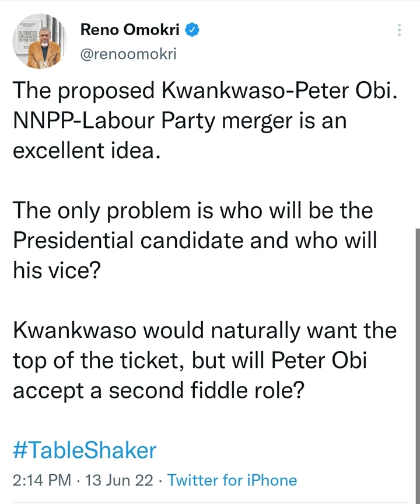Open the @renoomokri handle link
The height and width of the screenshot is (504, 420).
[128, 54]
